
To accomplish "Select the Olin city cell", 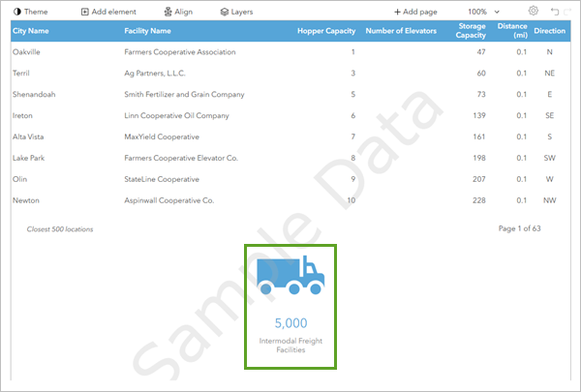I will pos(19,179).
